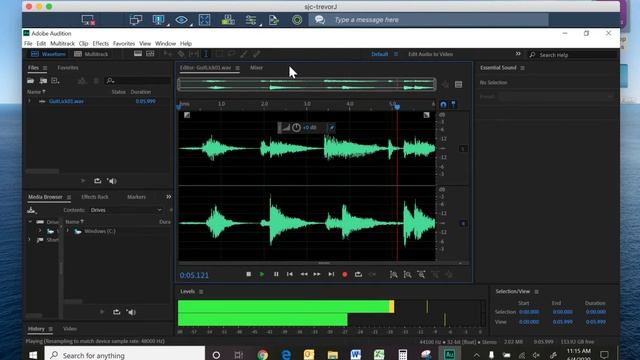Switch to Multitrack view
This screenshot has width=640, height=360.
(91, 54)
